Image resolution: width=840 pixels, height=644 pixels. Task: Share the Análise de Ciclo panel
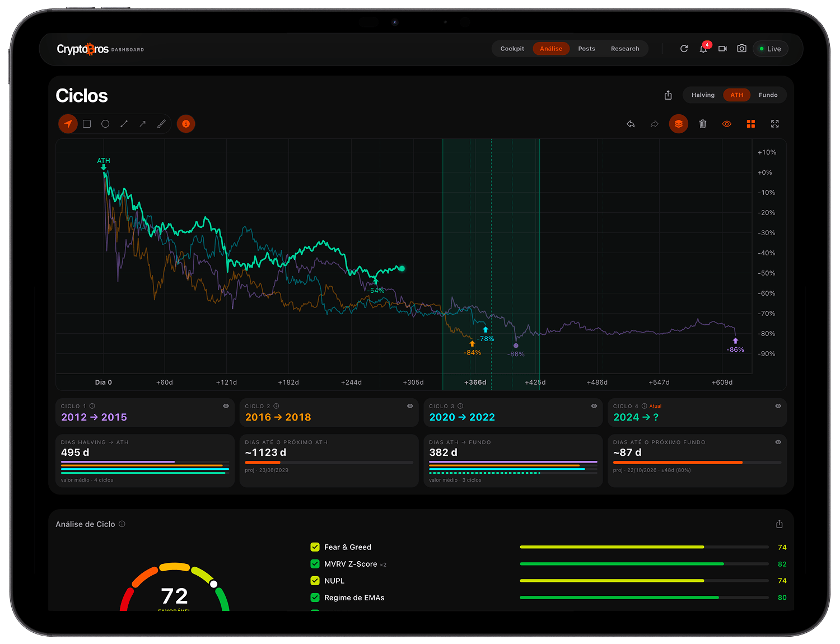coord(780,524)
